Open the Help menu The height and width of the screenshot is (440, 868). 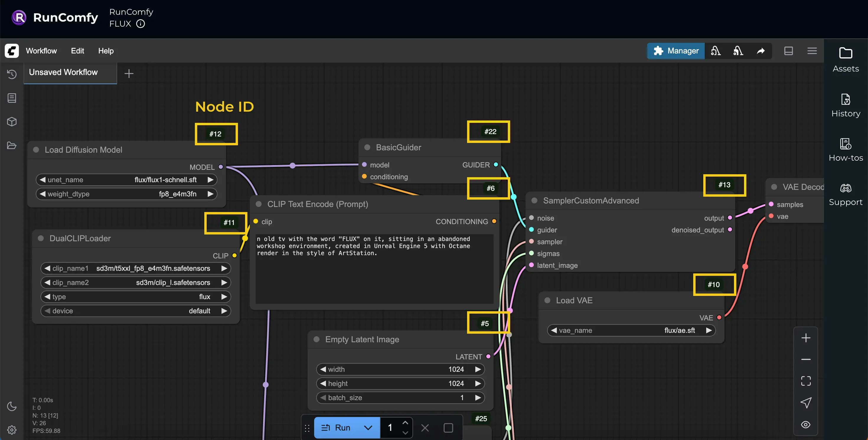(x=106, y=51)
